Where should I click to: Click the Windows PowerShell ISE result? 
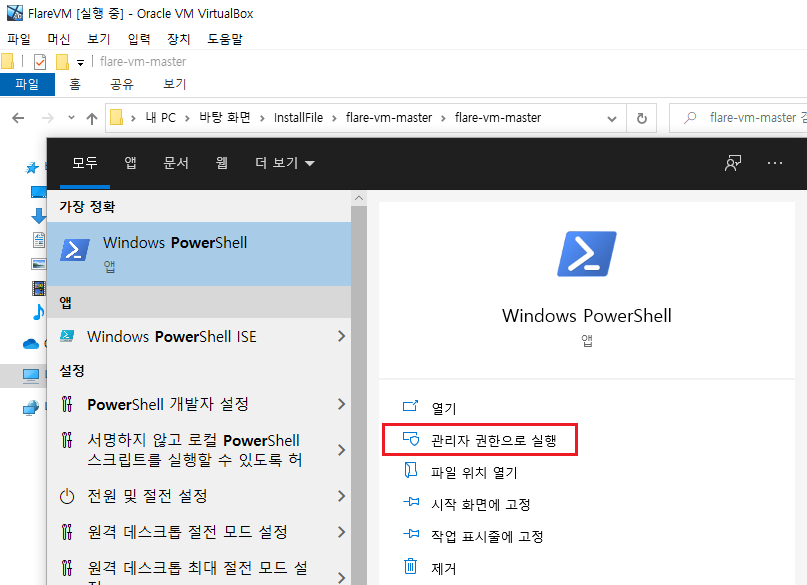coord(171,336)
